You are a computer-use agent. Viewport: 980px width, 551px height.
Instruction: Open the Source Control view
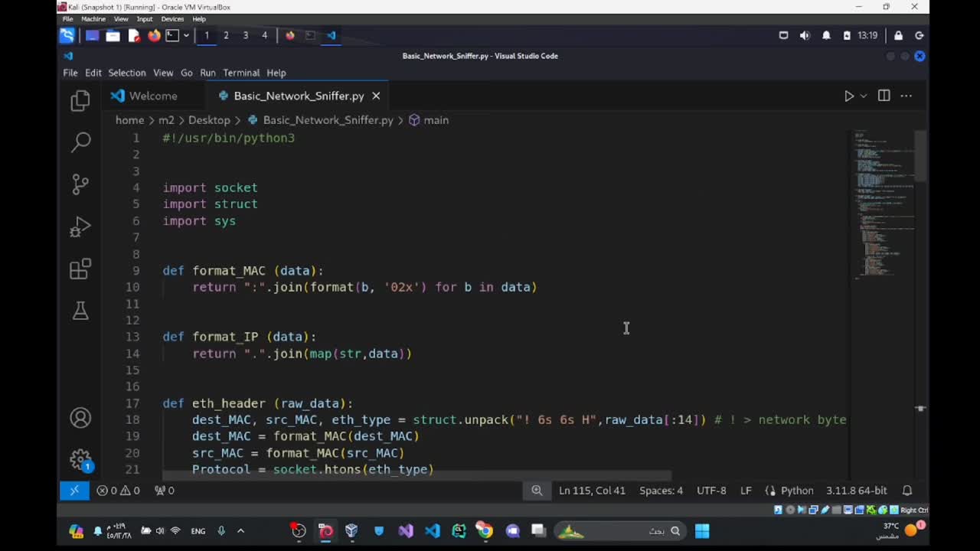(x=80, y=184)
